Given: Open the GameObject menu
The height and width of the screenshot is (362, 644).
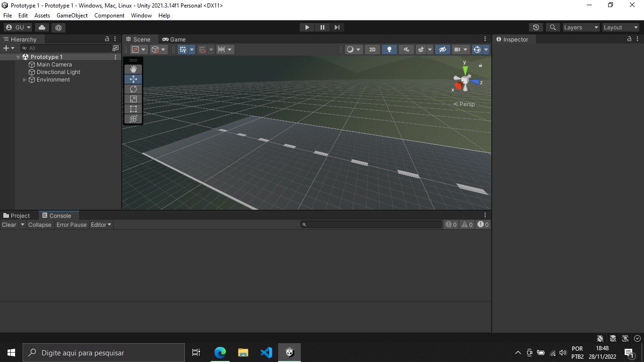Looking at the screenshot, I should pyautogui.click(x=72, y=16).
